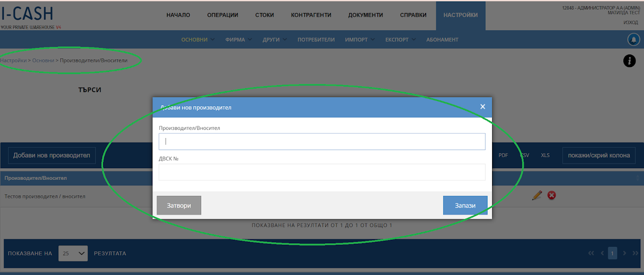Export the table as XLS
This screenshot has height=275, width=644.
pos(545,155)
